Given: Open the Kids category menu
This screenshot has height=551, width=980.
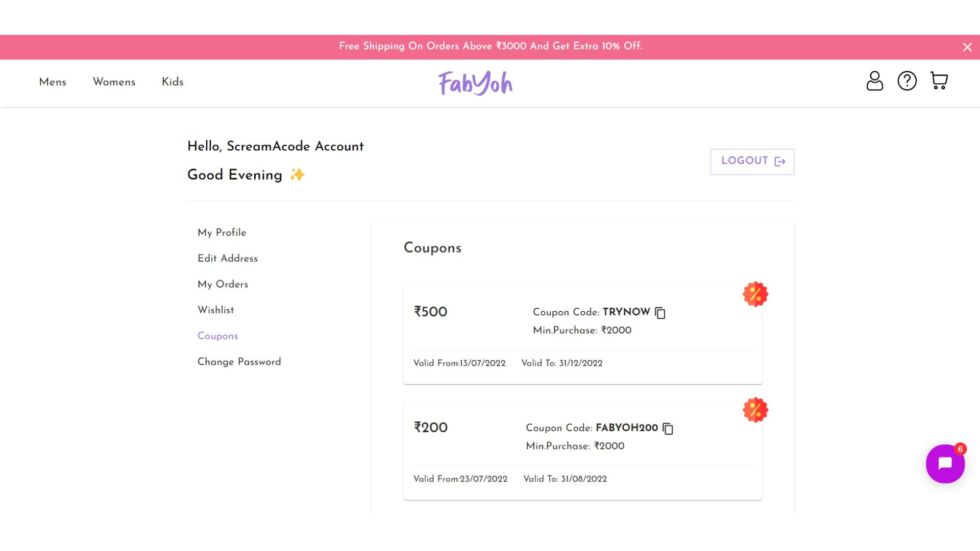Looking at the screenshot, I should tap(173, 82).
